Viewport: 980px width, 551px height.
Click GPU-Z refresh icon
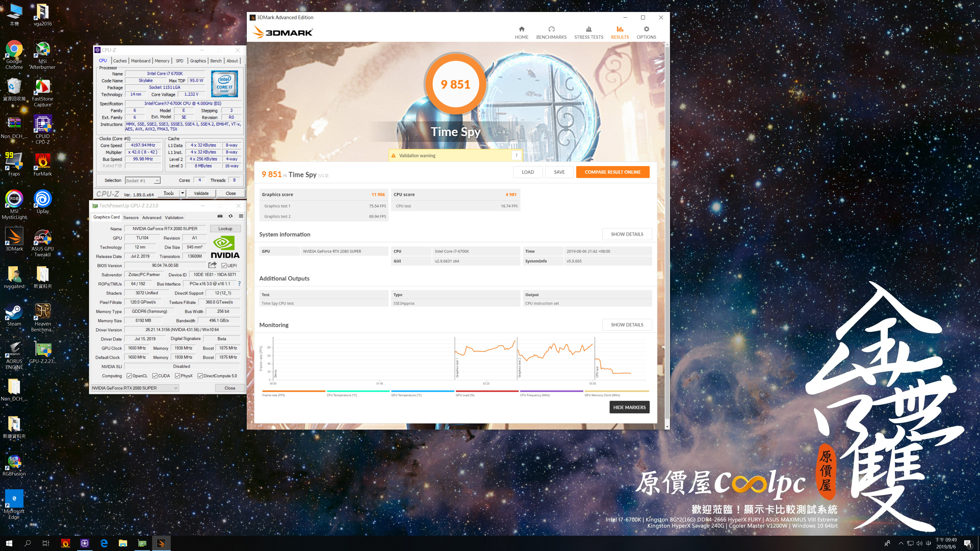(230, 216)
